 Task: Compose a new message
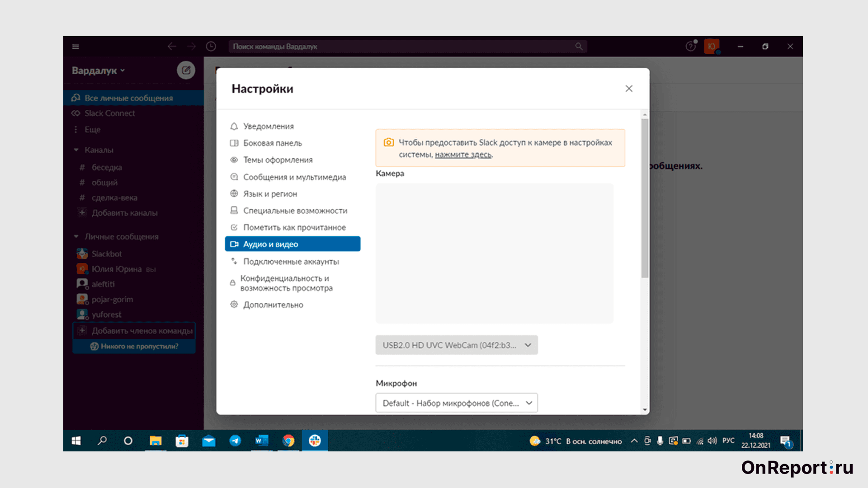pyautogui.click(x=186, y=70)
